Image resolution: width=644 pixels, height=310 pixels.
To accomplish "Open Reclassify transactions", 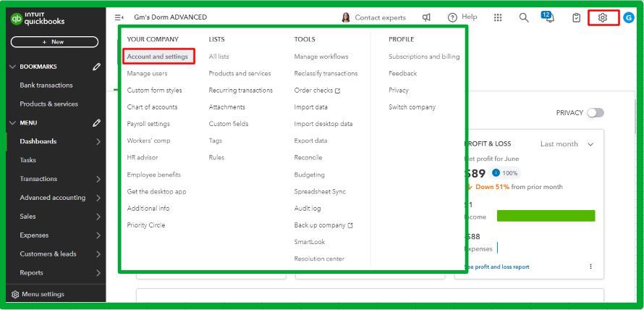I will click(x=326, y=73).
